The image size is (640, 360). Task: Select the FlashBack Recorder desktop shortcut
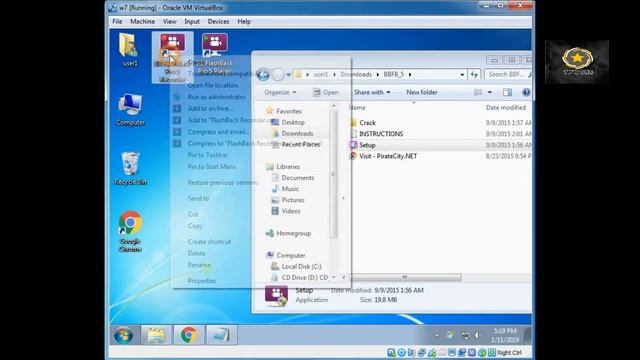pos(172,57)
